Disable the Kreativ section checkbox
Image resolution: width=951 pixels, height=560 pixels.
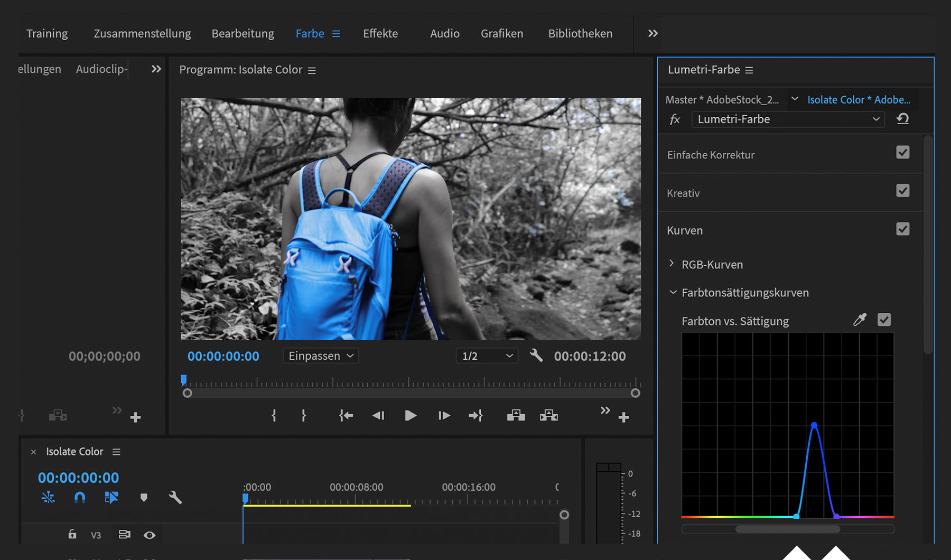click(902, 191)
